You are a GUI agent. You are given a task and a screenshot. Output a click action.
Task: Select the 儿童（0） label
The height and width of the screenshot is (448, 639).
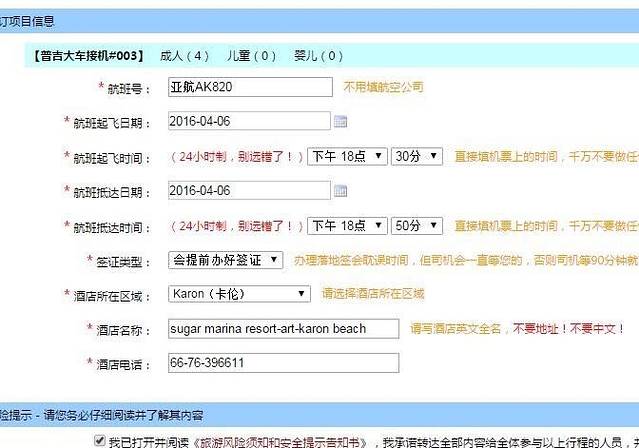pos(251,57)
